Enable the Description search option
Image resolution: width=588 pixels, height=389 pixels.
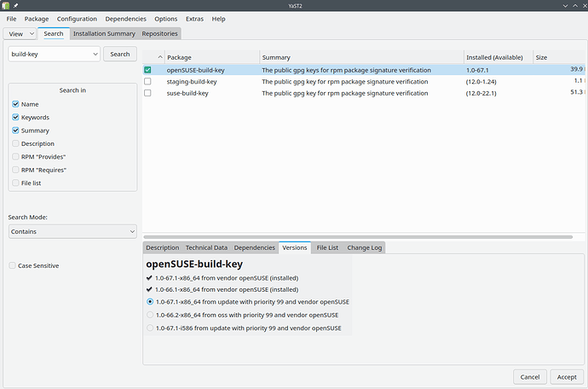(15, 143)
